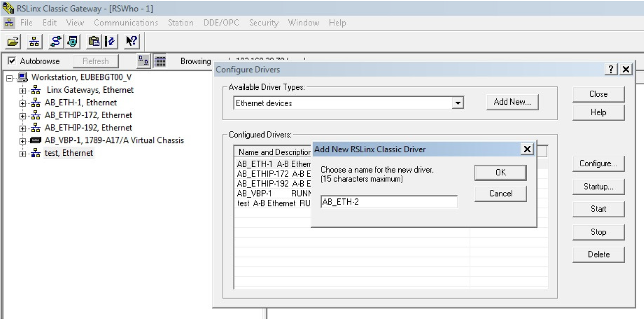Select the Workstation computer icon in tree
644x320 pixels.
23,77
